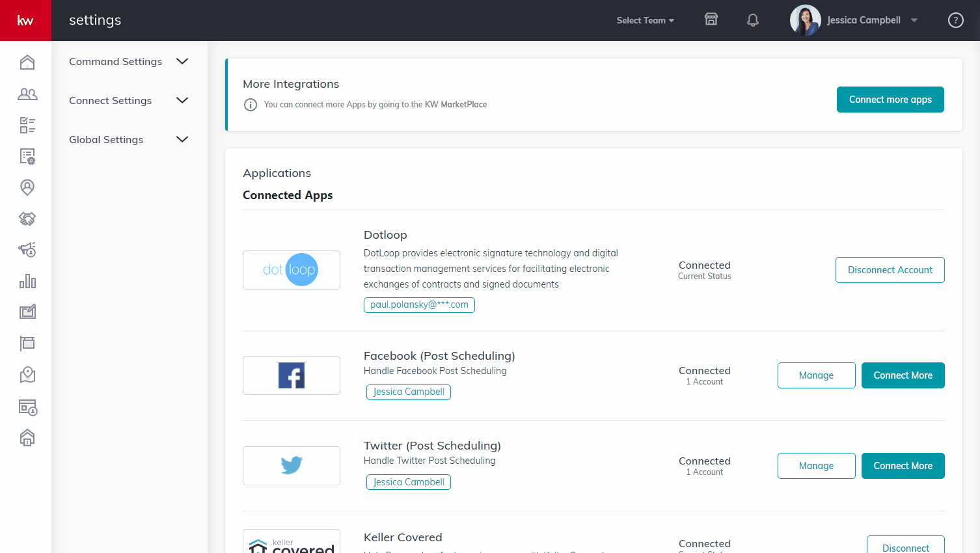Click Connect More for Twitter
The image size is (980, 553).
click(903, 466)
